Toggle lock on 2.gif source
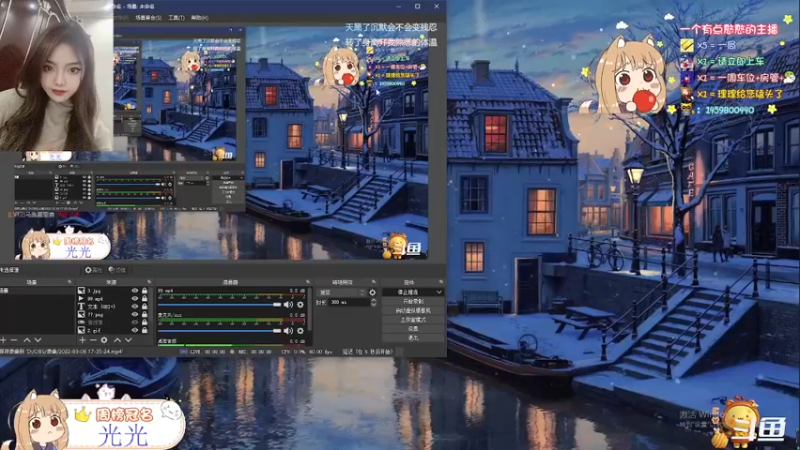 [x=144, y=330]
